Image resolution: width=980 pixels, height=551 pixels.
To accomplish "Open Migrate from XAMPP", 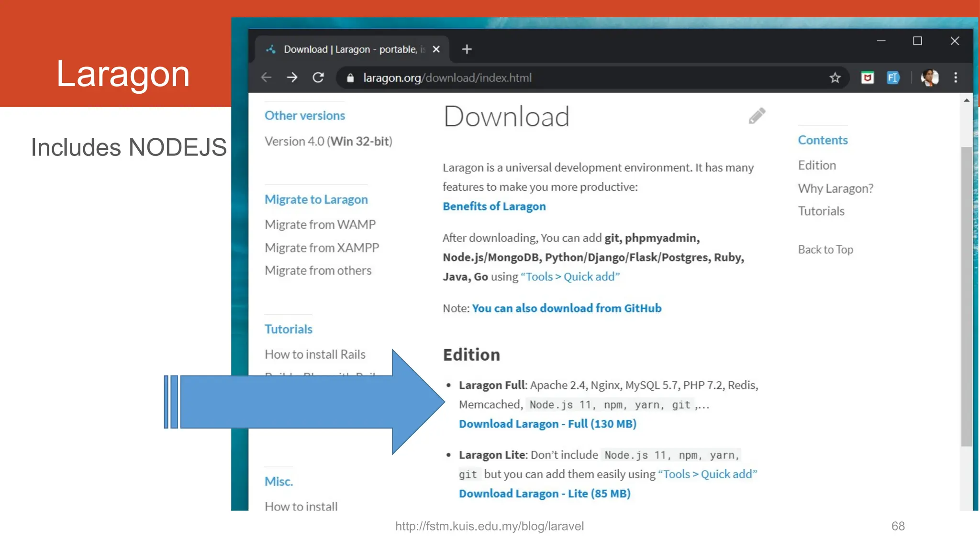I will [322, 248].
